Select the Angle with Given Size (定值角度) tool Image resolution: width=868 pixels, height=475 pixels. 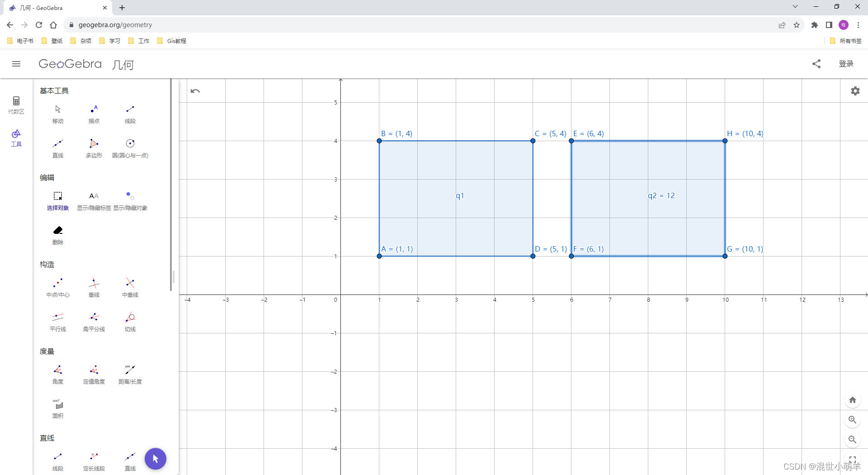(94, 375)
